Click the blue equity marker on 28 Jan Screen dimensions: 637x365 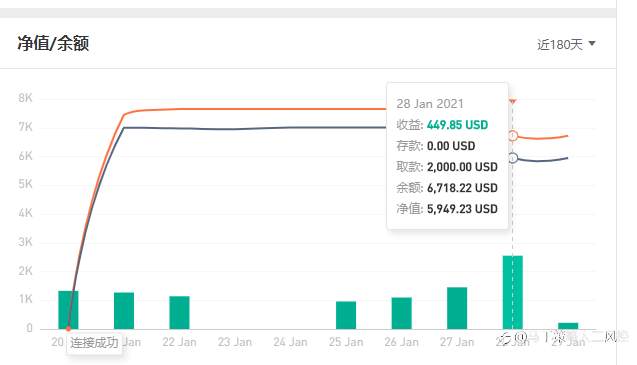[513, 158]
